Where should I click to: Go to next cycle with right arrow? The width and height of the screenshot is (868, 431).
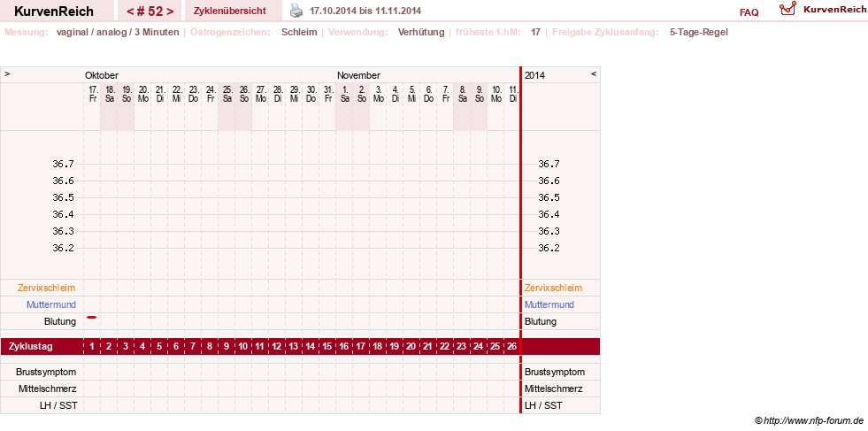(169, 12)
